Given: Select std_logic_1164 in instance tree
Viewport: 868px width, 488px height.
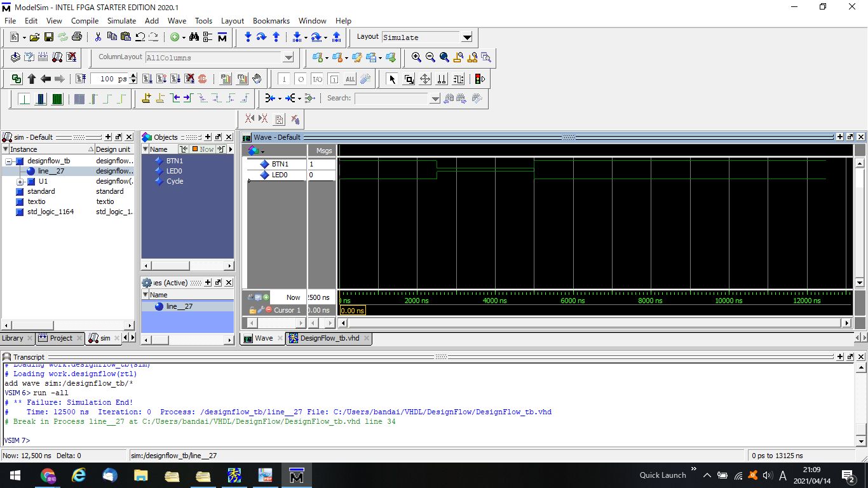Looking at the screenshot, I should [50, 212].
